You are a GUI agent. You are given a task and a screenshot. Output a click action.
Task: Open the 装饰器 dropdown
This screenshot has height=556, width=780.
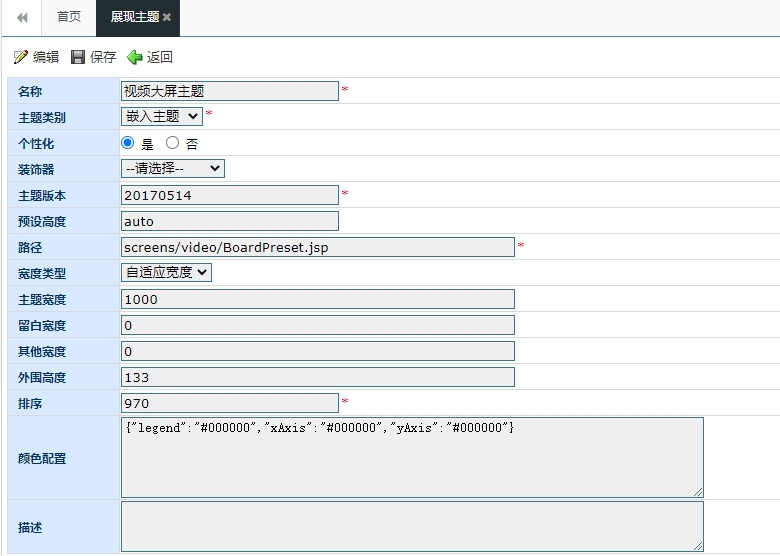tap(173, 168)
